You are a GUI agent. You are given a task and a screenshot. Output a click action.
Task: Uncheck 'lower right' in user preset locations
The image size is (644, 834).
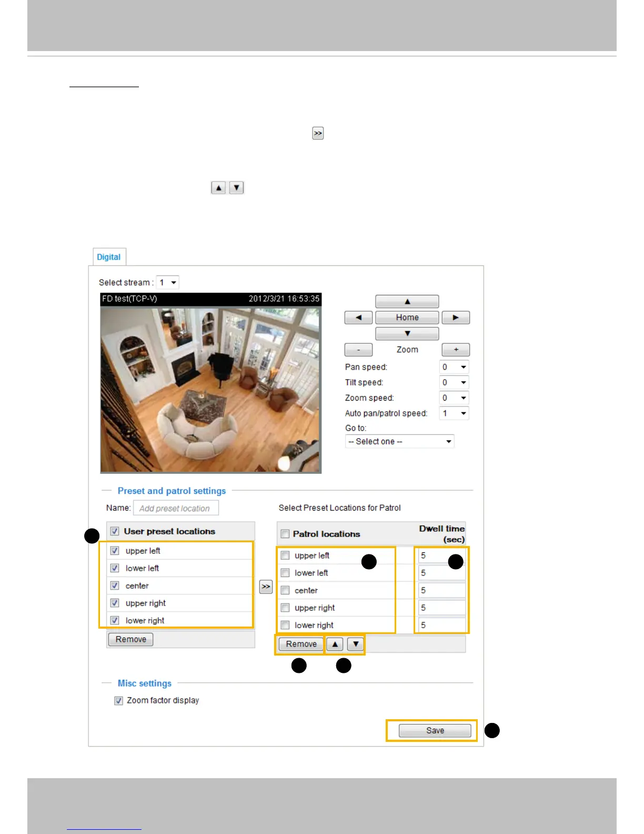pyautogui.click(x=115, y=620)
